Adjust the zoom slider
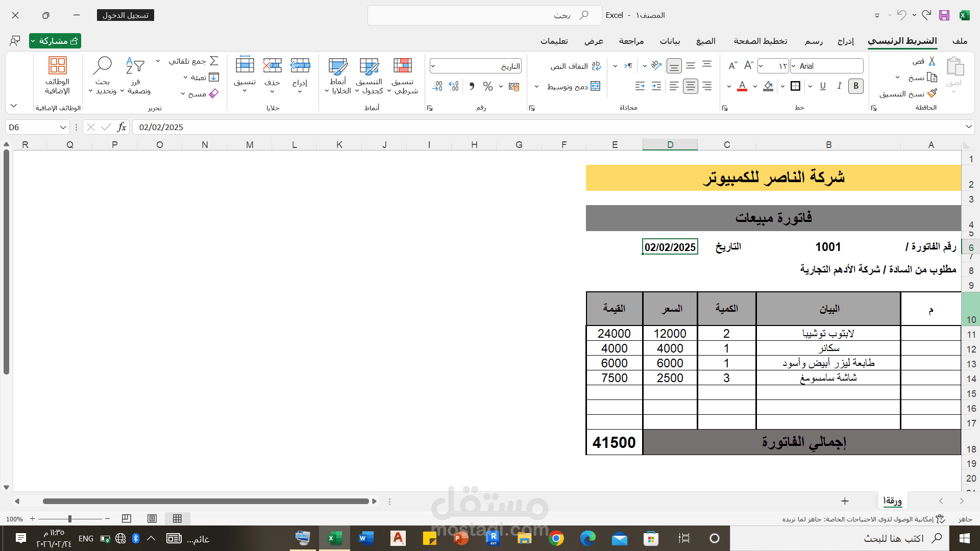 [x=70, y=519]
